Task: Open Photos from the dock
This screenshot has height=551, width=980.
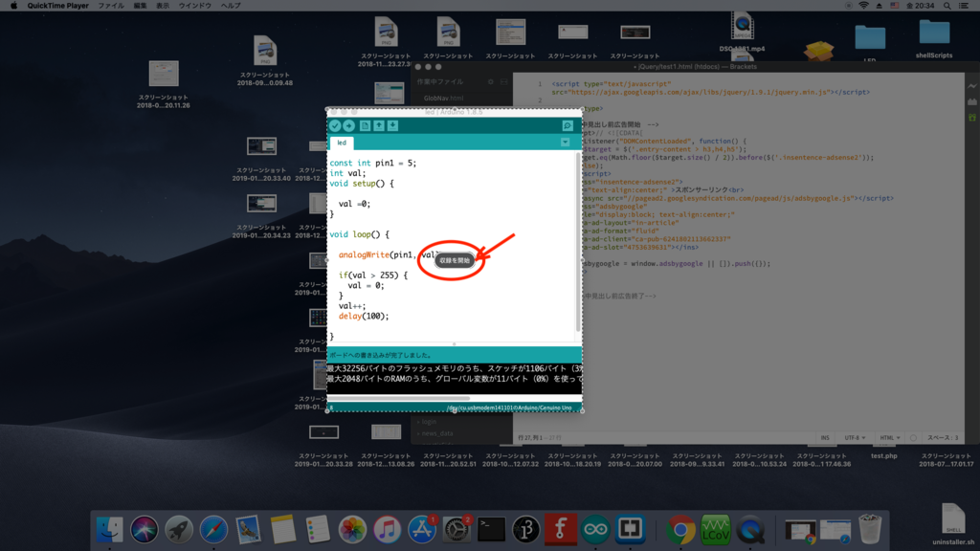Action: (x=352, y=530)
